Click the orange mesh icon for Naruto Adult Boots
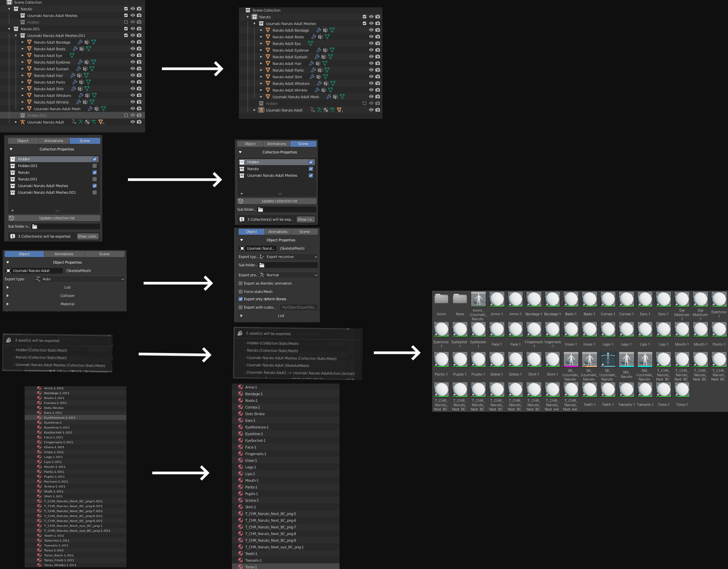The height and width of the screenshot is (569, 728). (29, 49)
